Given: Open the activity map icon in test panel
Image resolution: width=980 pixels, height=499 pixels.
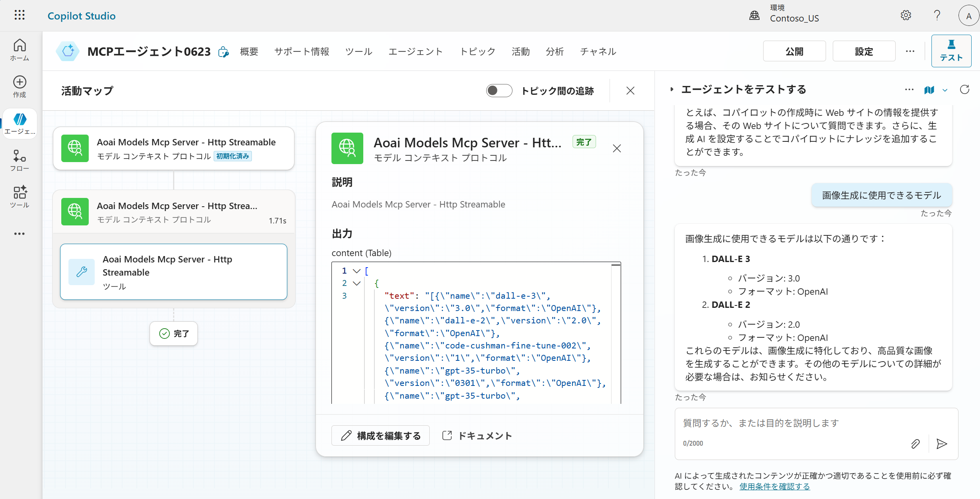Looking at the screenshot, I should pos(929,90).
